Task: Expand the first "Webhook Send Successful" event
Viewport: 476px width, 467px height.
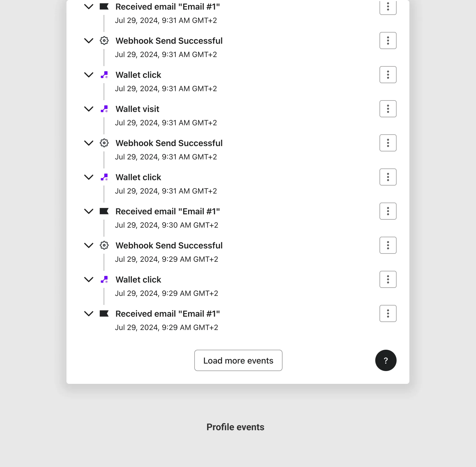Action: point(88,41)
